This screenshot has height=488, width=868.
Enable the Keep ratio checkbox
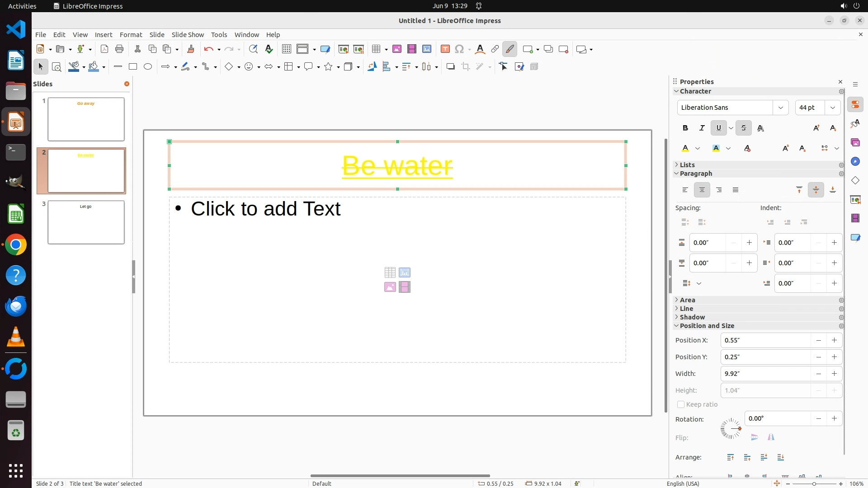coord(681,404)
